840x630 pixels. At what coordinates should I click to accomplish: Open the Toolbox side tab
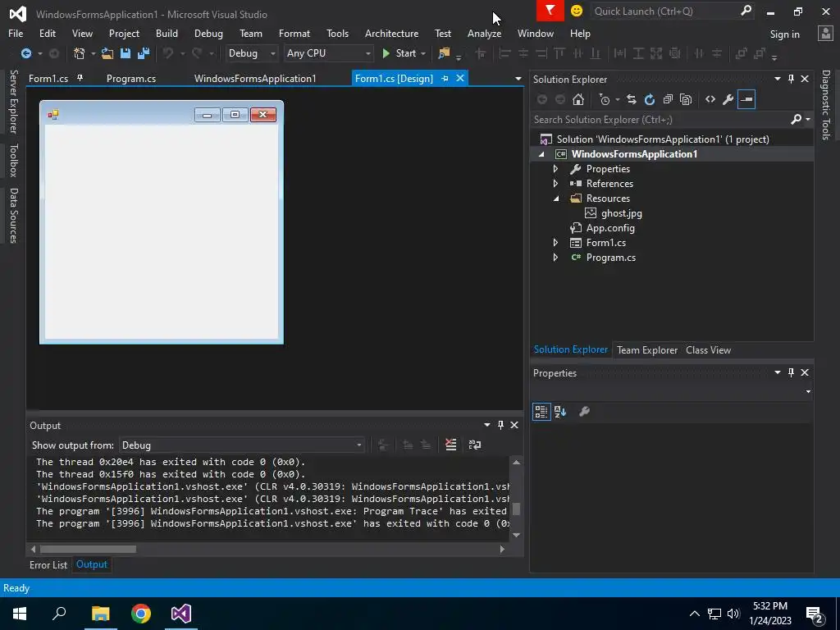pyautogui.click(x=13, y=160)
